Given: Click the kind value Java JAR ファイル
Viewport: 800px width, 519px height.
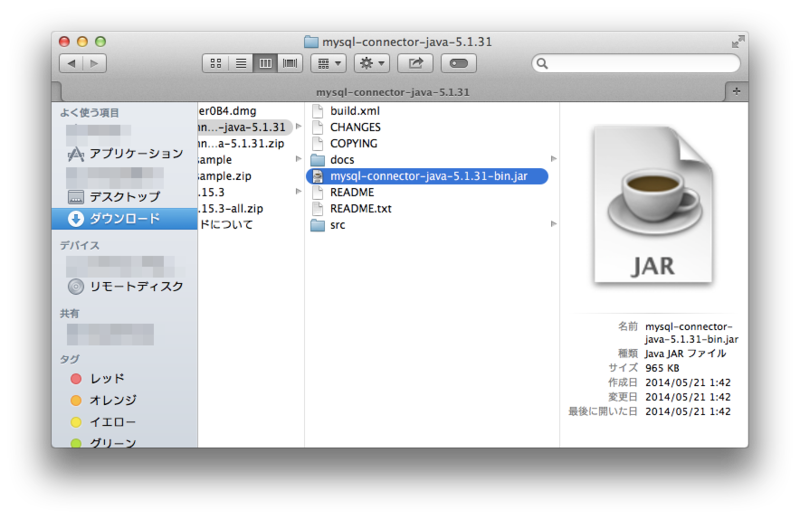Looking at the screenshot, I should pos(685,354).
